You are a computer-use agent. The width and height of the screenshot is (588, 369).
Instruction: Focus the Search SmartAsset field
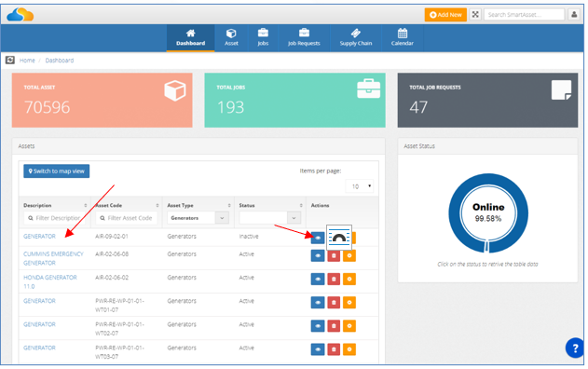click(525, 15)
